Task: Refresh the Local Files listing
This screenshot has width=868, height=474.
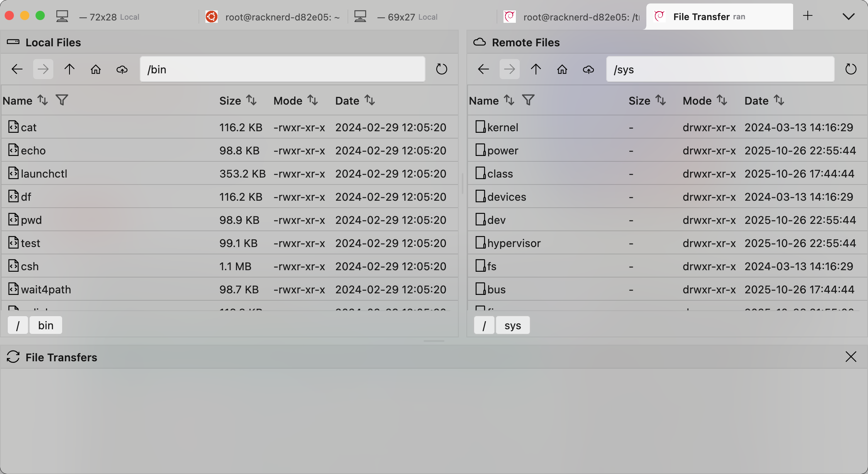Action: point(441,69)
